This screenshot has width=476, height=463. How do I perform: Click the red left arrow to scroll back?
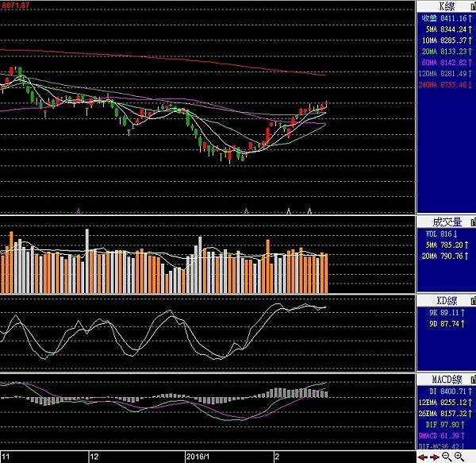coord(423,457)
